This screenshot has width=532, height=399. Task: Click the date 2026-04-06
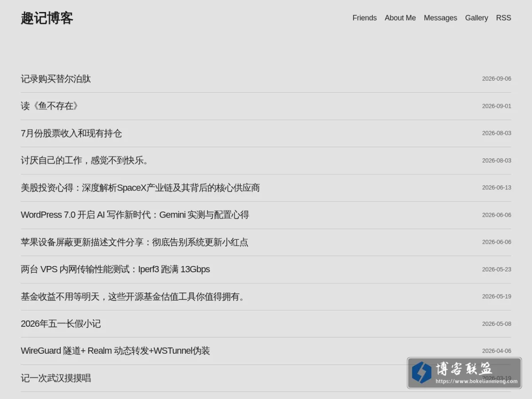click(x=497, y=351)
